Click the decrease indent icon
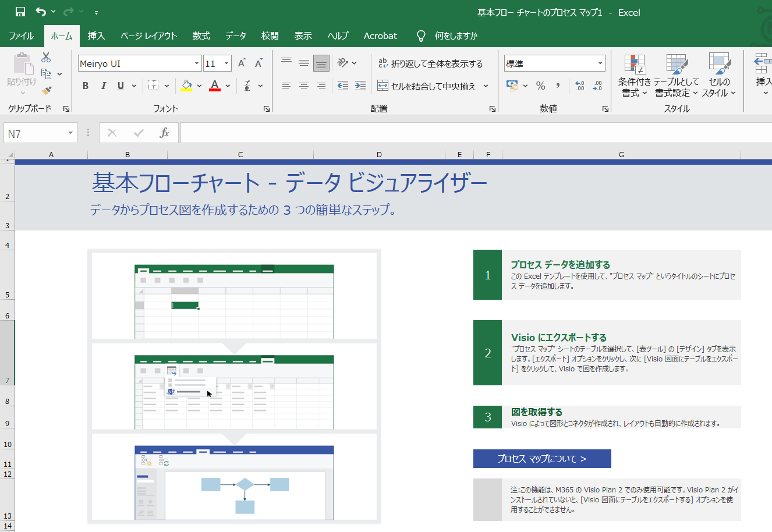Screen dimensions: 772x532 click(343, 86)
